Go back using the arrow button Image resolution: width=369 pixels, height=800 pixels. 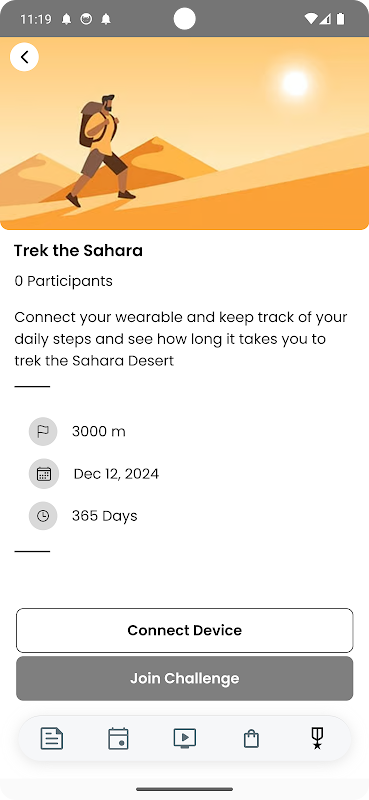pyautogui.click(x=24, y=57)
